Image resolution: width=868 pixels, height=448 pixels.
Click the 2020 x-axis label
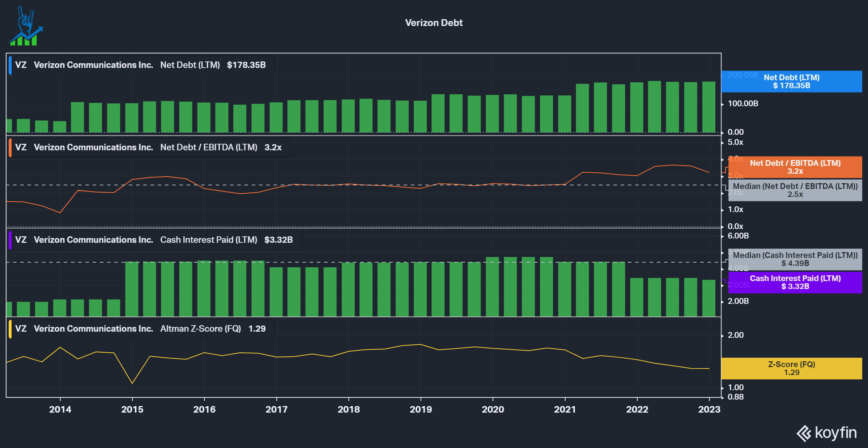click(x=493, y=409)
